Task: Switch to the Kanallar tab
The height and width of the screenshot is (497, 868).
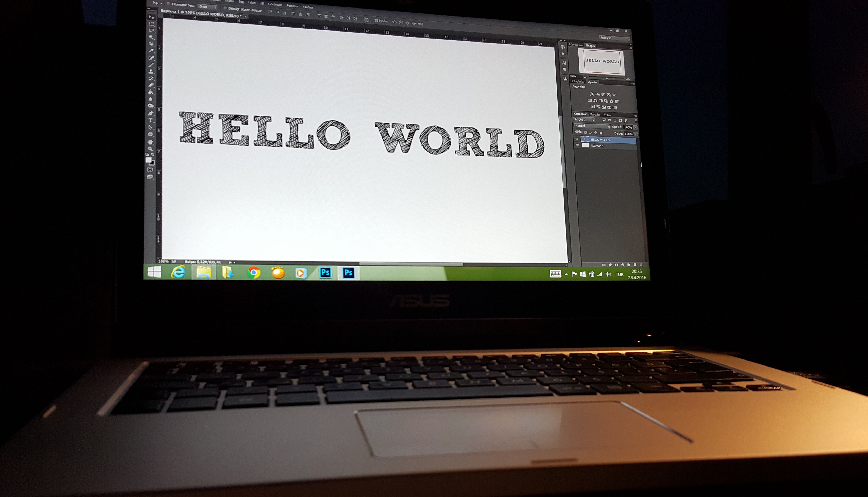Action: (x=595, y=114)
